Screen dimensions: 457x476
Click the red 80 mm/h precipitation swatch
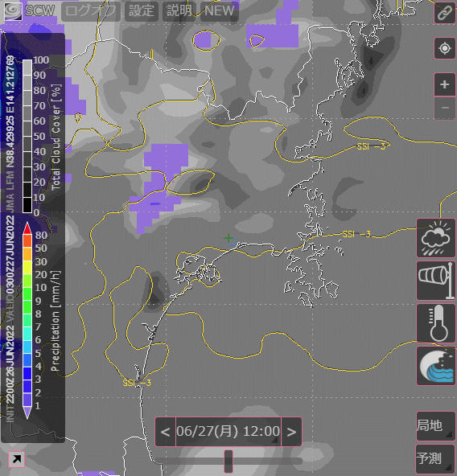(x=27, y=228)
